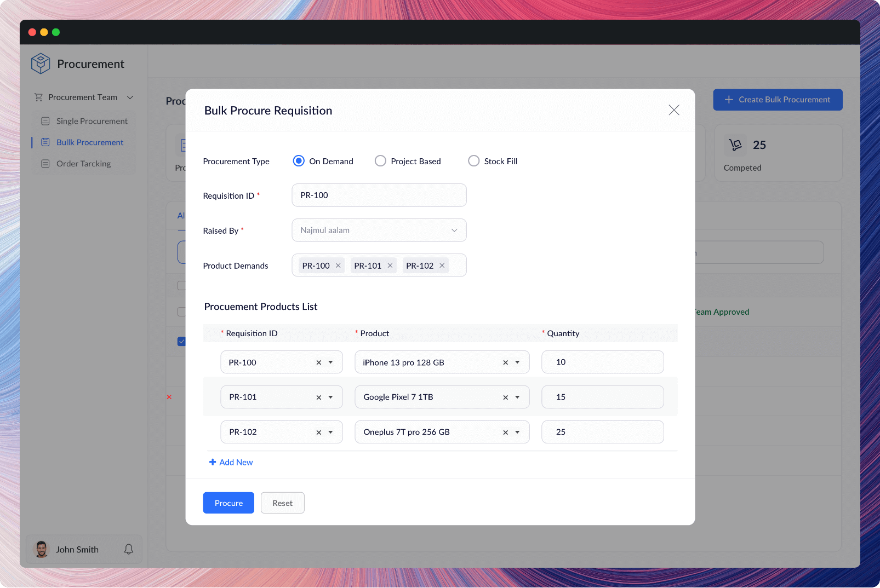Uncheck the selected row checkbox behind the modal
Image resolution: width=880 pixels, height=588 pixels.
coord(182,341)
